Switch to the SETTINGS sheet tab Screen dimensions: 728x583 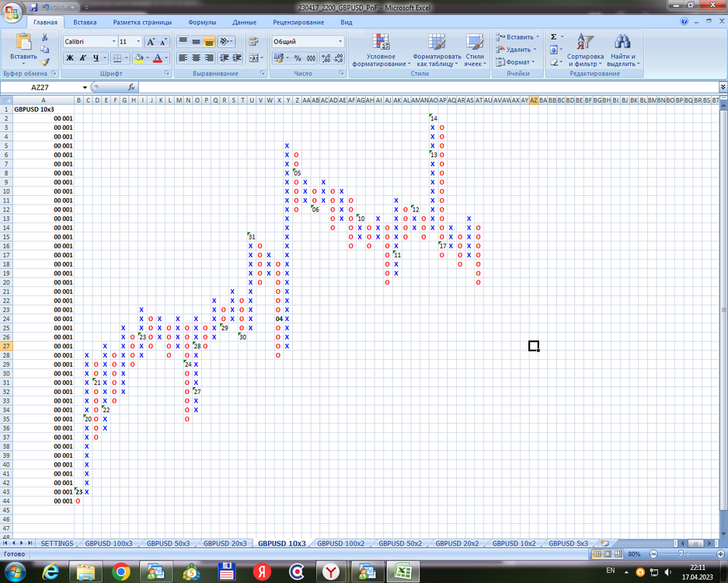point(57,543)
